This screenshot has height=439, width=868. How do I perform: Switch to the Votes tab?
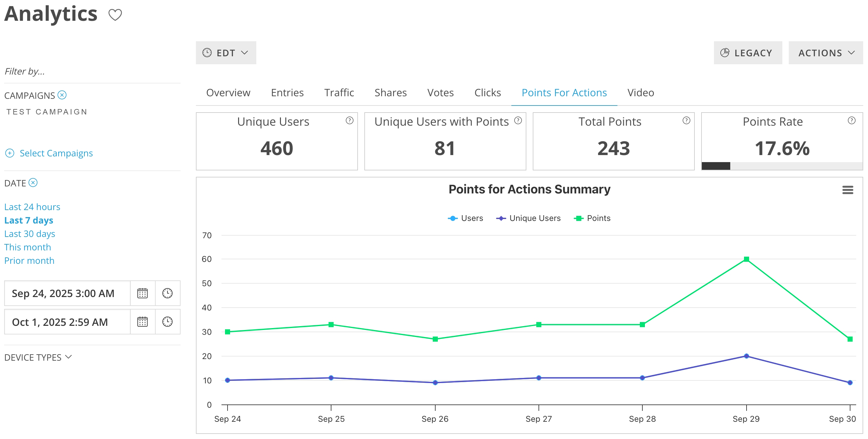point(440,92)
